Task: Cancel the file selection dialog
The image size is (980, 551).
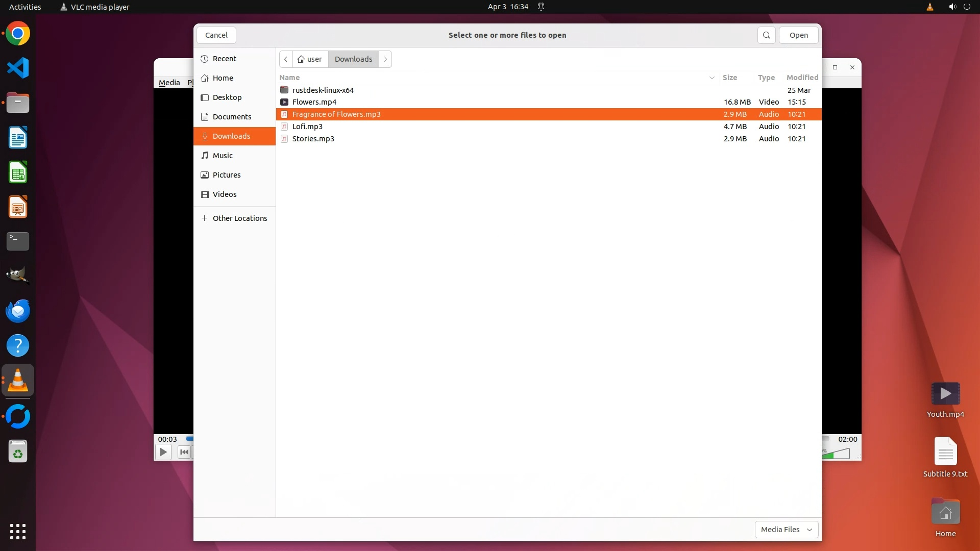Action: (x=216, y=35)
